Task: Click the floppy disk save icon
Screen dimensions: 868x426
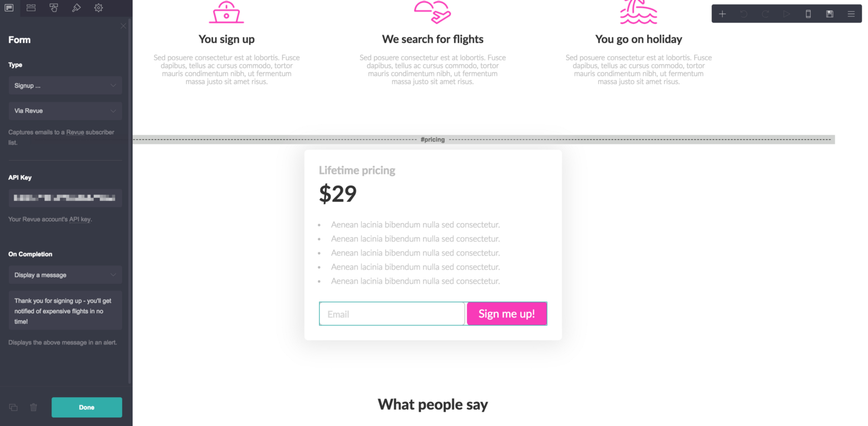Action: click(829, 14)
